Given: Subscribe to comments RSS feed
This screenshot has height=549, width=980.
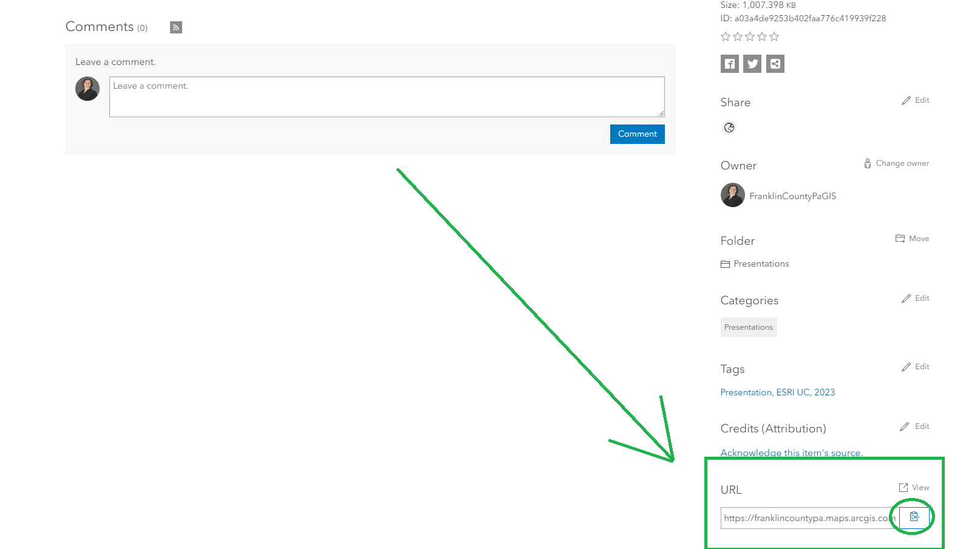Looking at the screenshot, I should 175,27.
